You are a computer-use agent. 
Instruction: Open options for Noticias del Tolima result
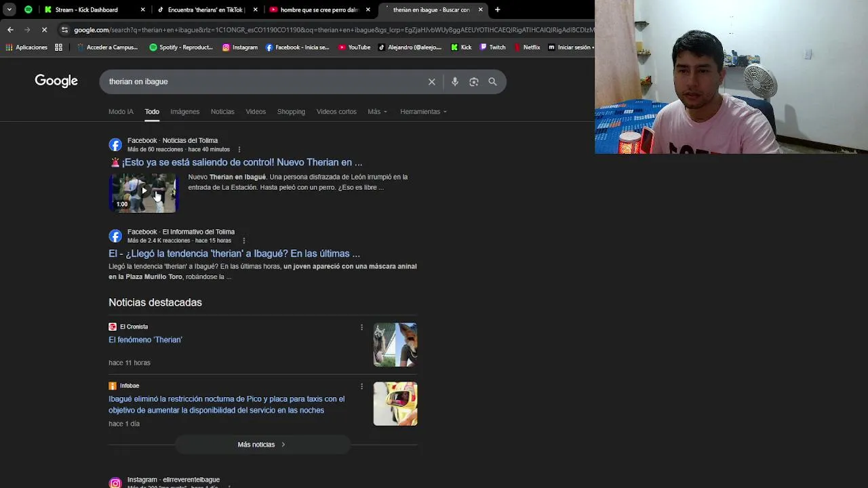(239, 149)
